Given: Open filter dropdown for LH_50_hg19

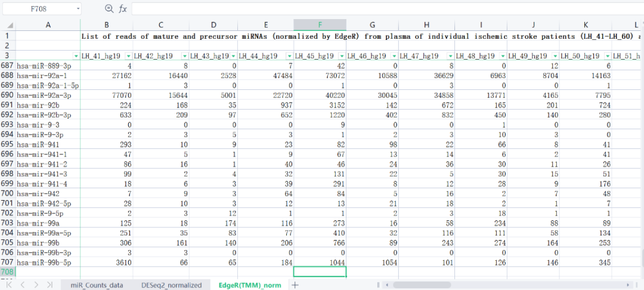Looking at the screenshot, I should 607,56.
